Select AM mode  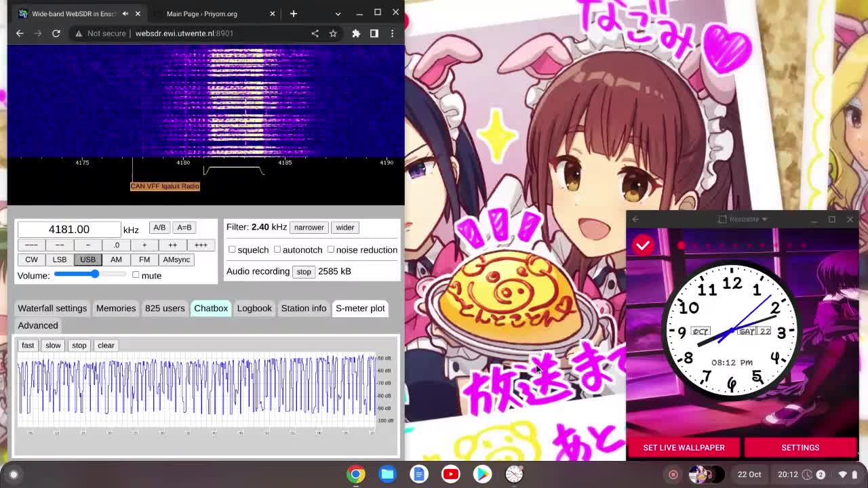point(116,260)
